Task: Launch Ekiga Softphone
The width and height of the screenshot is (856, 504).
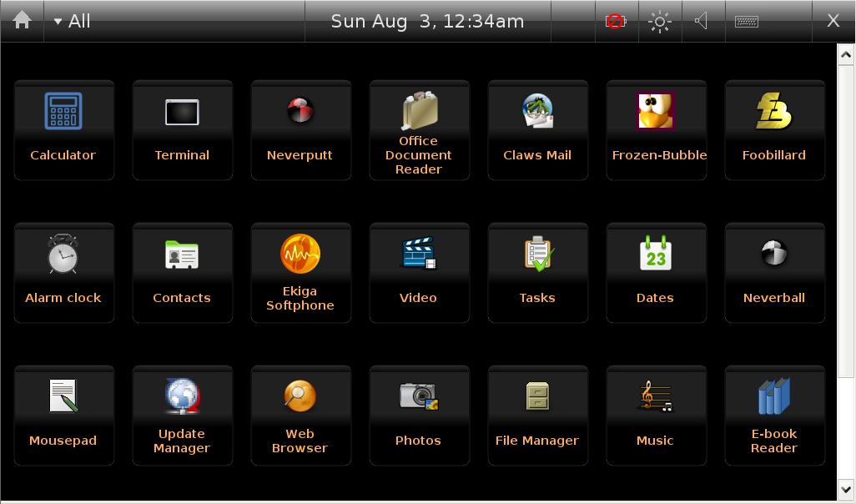Action: 300,272
